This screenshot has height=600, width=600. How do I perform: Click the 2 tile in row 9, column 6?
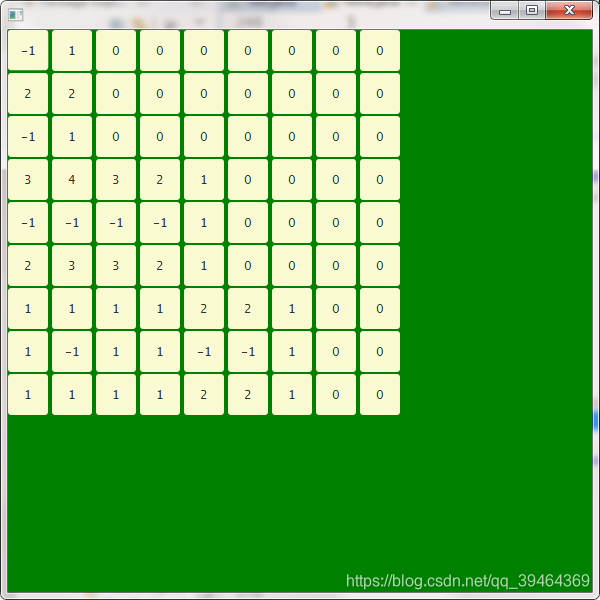pos(248,395)
